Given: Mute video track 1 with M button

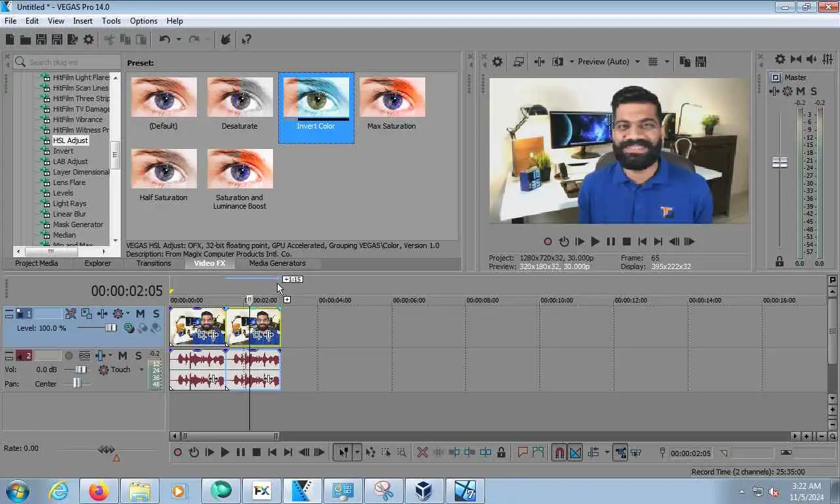Looking at the screenshot, I should pyautogui.click(x=140, y=314).
